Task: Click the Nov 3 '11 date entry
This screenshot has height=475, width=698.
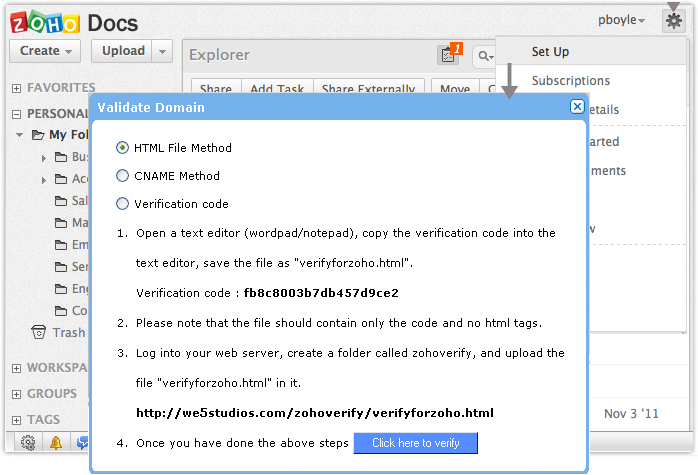Action: pos(631,414)
